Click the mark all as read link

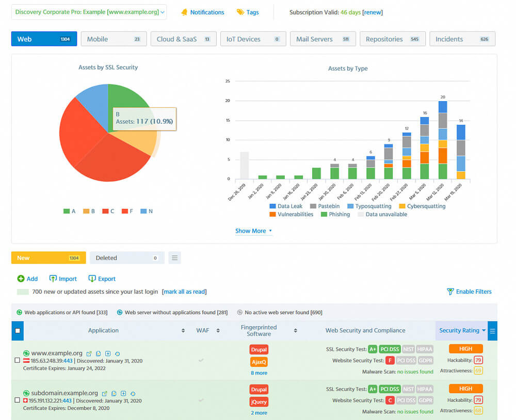click(184, 291)
